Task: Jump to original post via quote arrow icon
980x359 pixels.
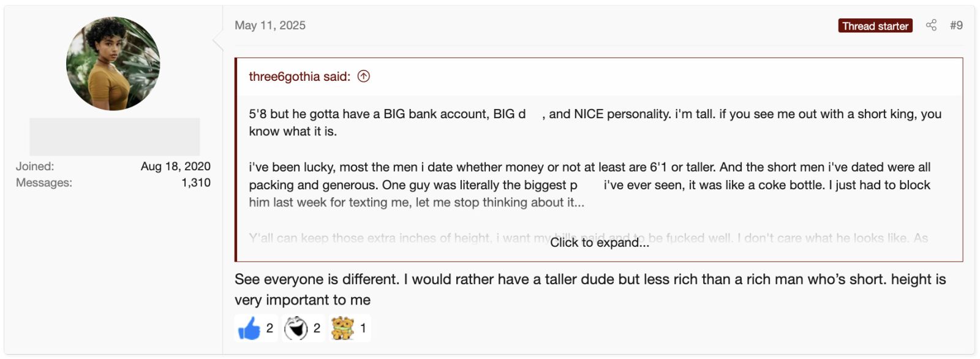Action: pyautogui.click(x=364, y=77)
